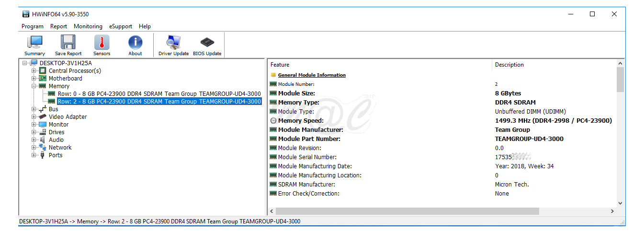644x233 pixels.
Task: Click the horizontal scrollbar left arrow
Action: pos(271,211)
